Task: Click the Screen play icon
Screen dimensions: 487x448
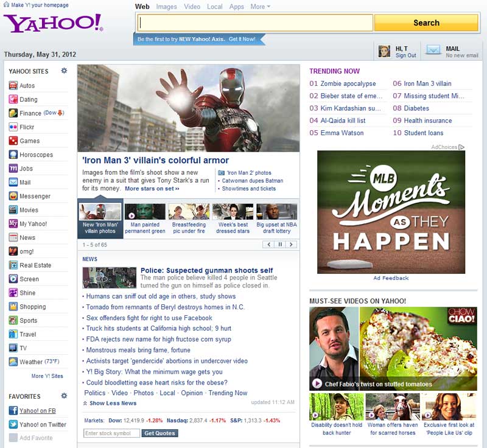Action: click(x=13, y=279)
